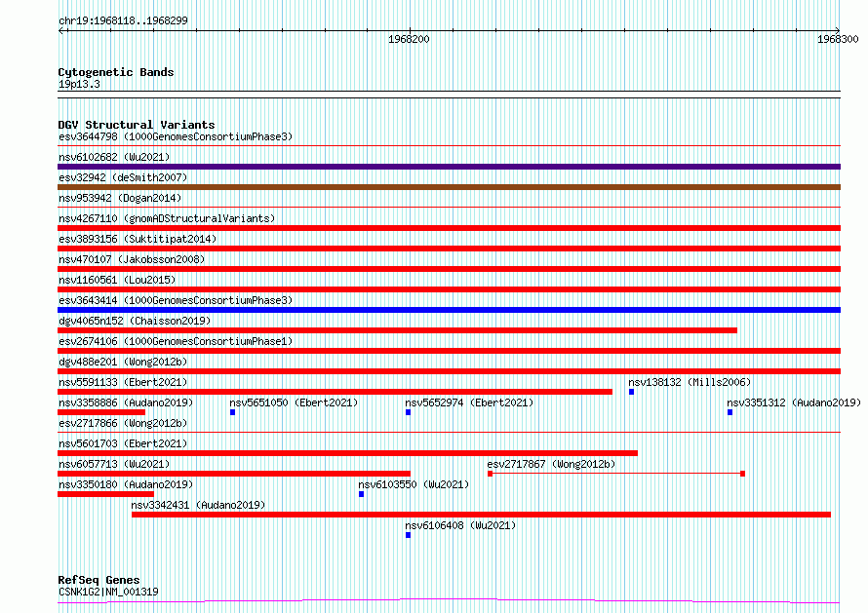Select the nsv6106408 (Wu2021) blue marker

tap(408, 535)
